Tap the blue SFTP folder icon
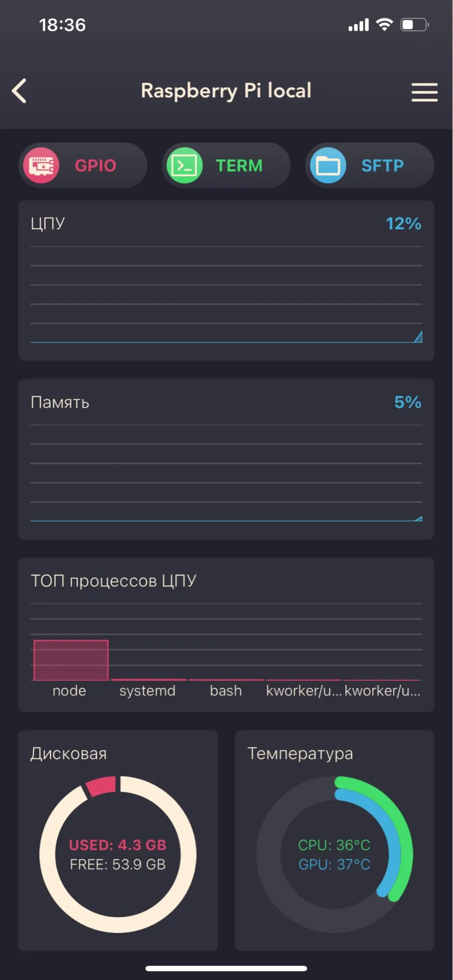 pyautogui.click(x=328, y=166)
